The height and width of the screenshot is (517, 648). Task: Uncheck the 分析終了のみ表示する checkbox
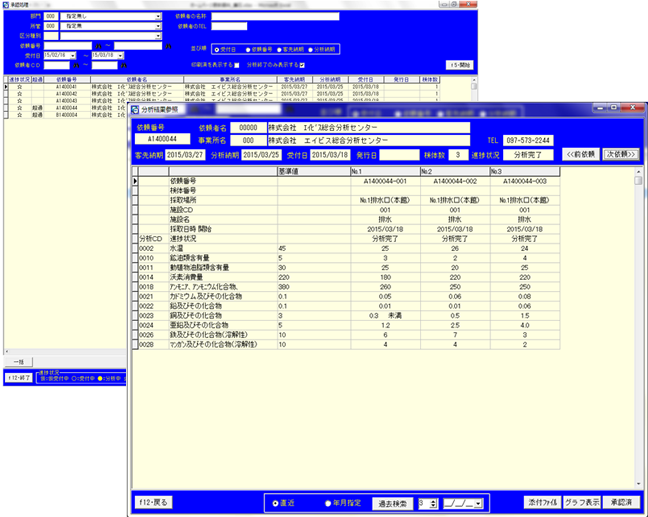(x=302, y=65)
